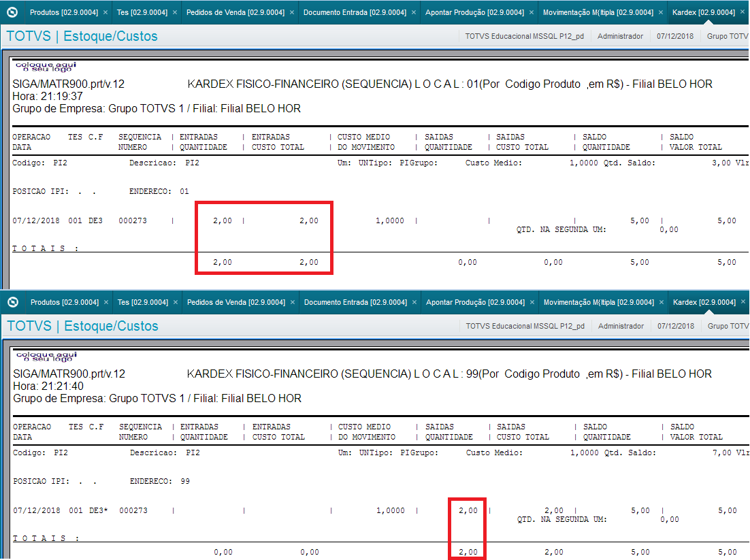
Task: Click TOTVS home icon in lower window
Action: coord(13,301)
